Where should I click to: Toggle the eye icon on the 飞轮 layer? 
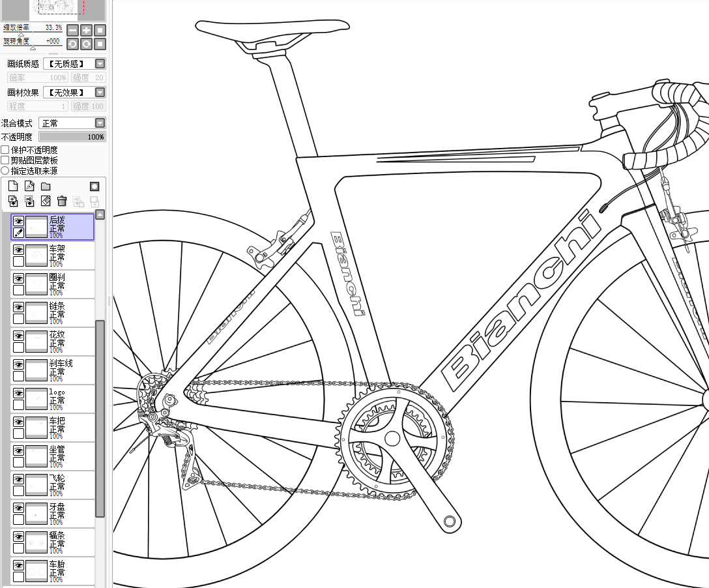[18, 479]
